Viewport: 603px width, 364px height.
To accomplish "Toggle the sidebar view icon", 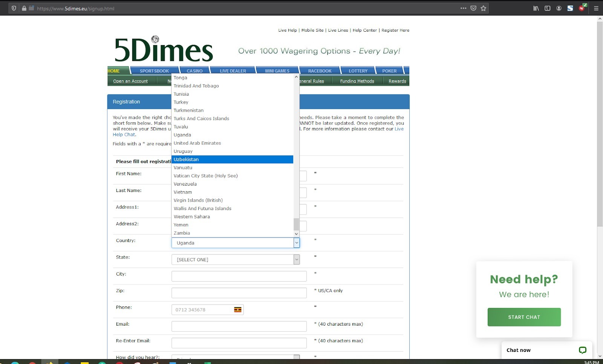I will tap(547, 8).
